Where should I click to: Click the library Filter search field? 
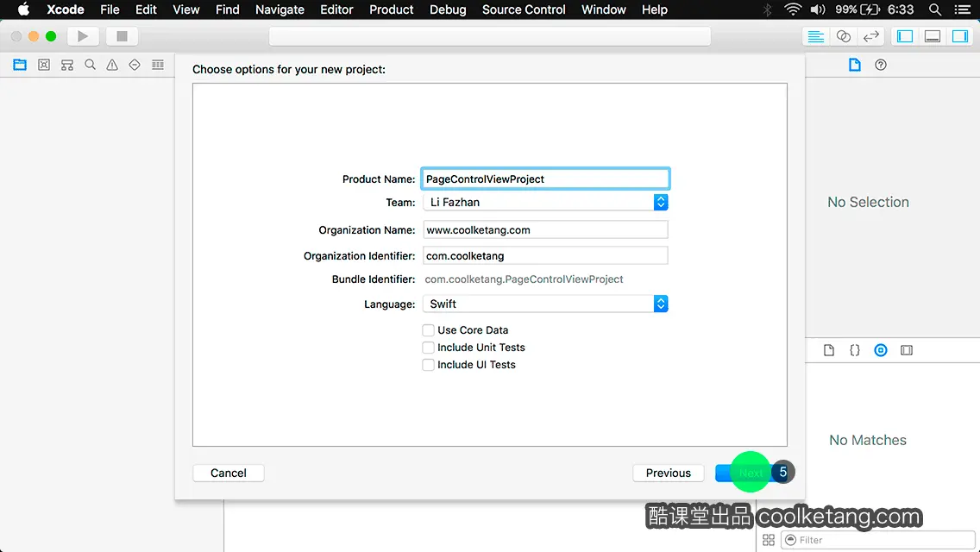tap(878, 540)
